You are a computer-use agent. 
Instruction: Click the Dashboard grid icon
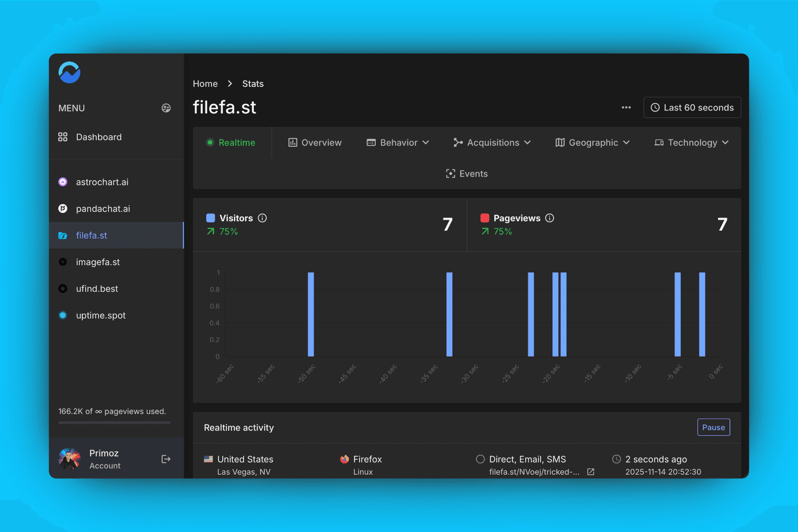pos(63,137)
